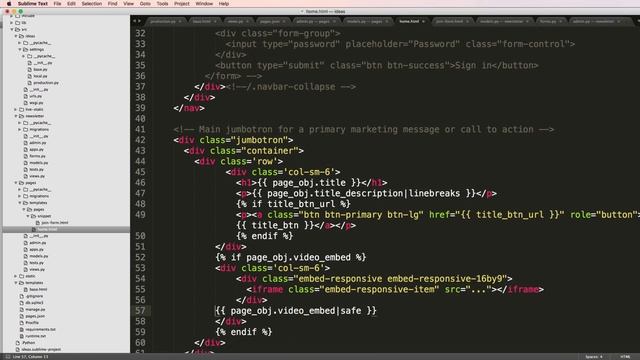Click the forms.py file icon in the sidebar
The image size is (640, 360).
pyautogui.click(x=26, y=156)
